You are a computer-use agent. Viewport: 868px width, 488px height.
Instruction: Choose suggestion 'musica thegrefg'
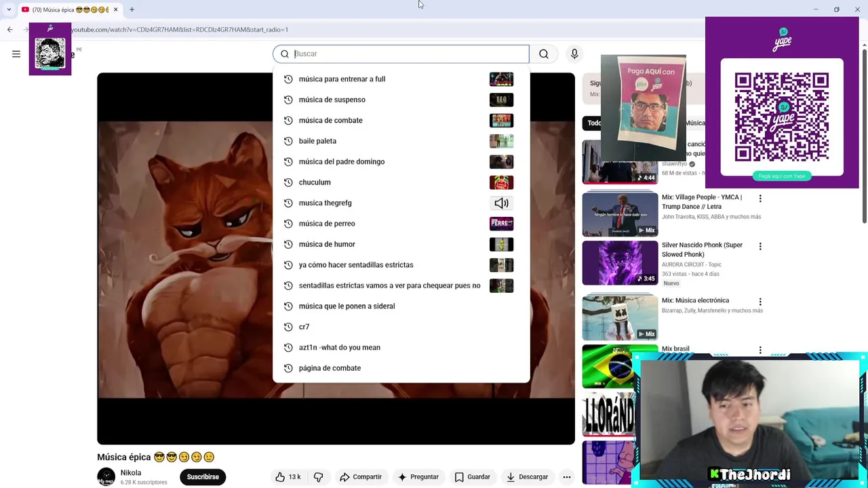(x=401, y=203)
